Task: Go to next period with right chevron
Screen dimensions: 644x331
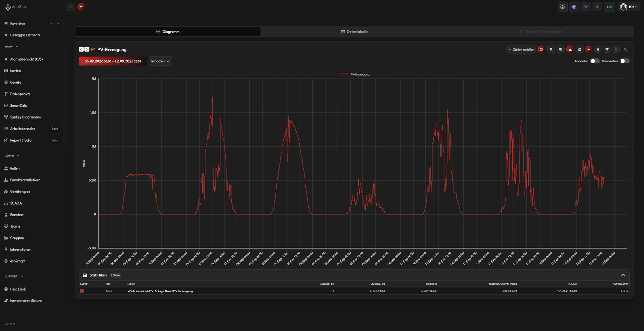Action: [x=87, y=49]
